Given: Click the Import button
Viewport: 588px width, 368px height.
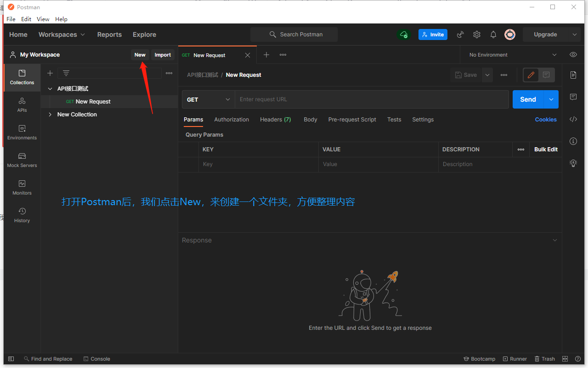Looking at the screenshot, I should point(163,55).
